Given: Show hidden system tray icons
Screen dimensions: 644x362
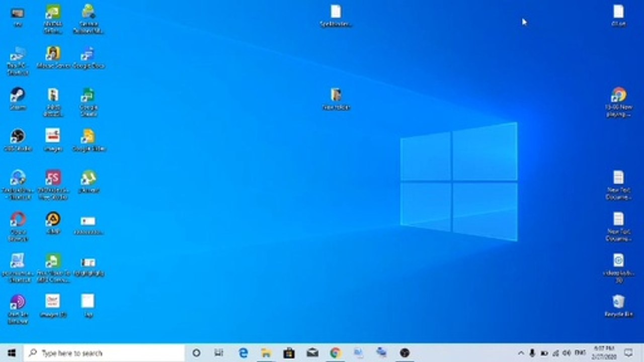Looking at the screenshot, I should [x=521, y=353].
